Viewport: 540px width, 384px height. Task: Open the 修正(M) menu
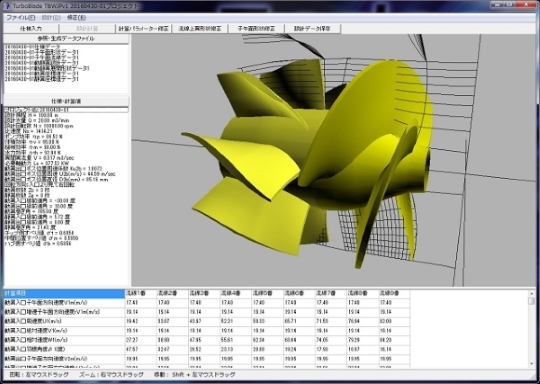coord(76,18)
